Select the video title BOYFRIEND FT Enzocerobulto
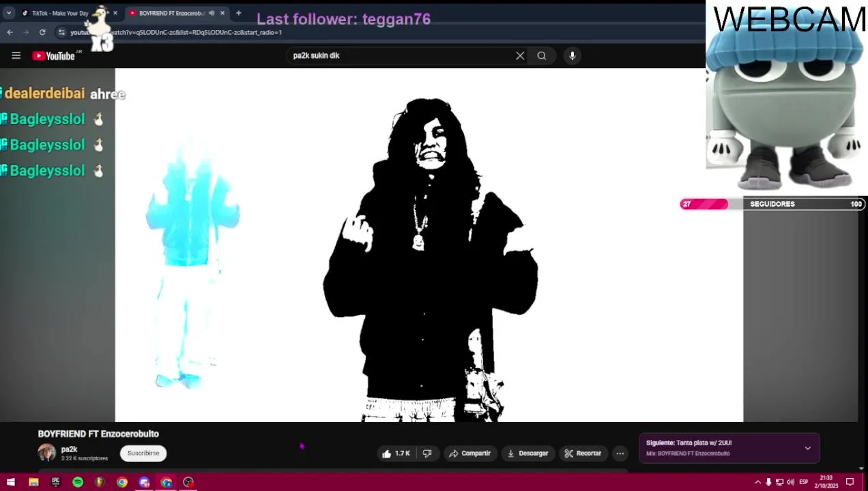The image size is (868, 491). click(x=98, y=434)
